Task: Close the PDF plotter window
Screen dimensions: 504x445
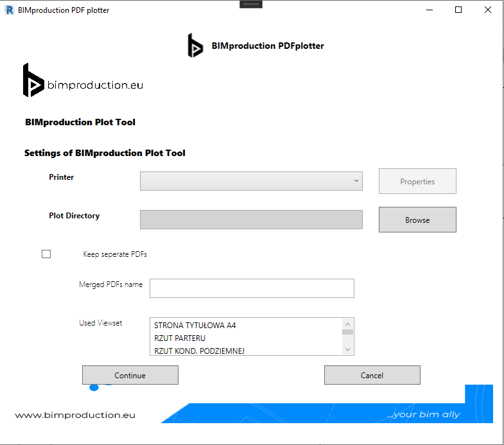Action: click(x=487, y=10)
